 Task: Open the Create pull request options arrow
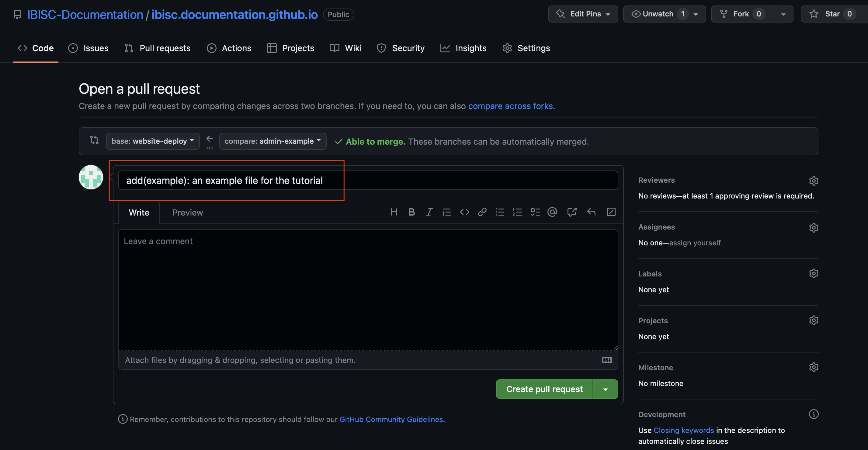pyautogui.click(x=605, y=389)
